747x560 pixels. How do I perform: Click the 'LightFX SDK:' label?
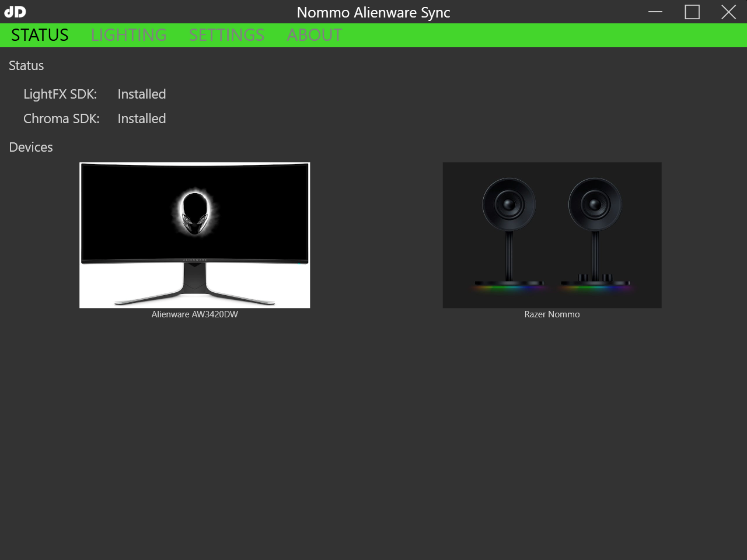[60, 94]
